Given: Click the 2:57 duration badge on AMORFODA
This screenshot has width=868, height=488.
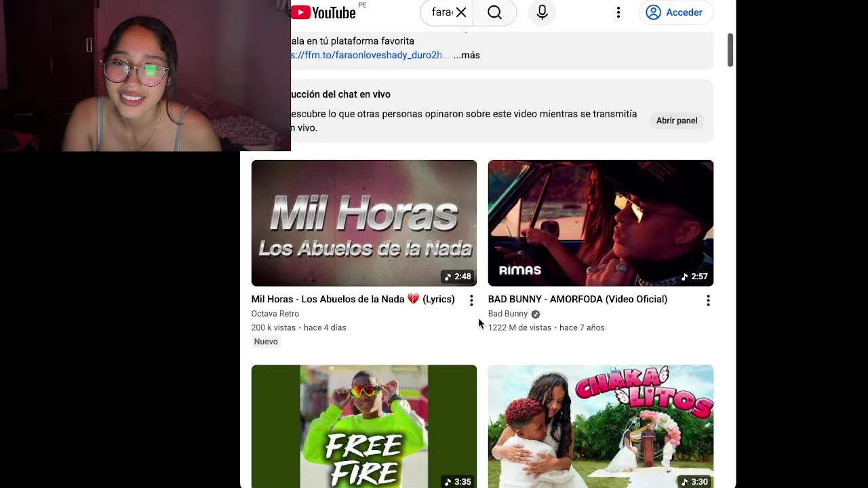Looking at the screenshot, I should pyautogui.click(x=694, y=277).
